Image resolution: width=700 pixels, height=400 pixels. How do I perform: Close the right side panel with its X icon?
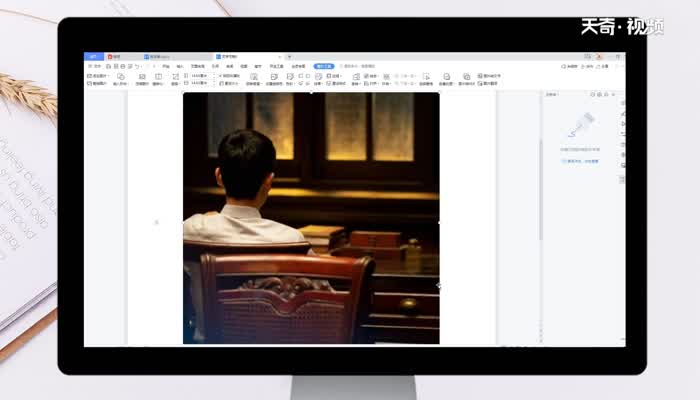(x=614, y=95)
